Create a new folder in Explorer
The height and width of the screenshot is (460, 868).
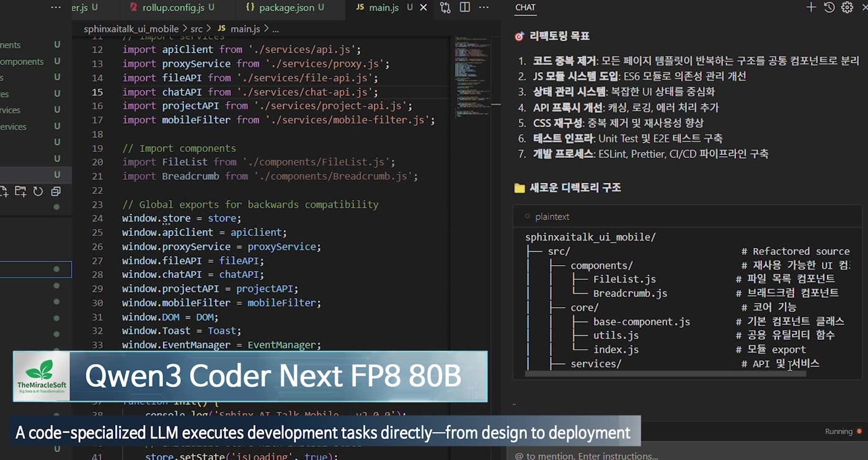click(x=20, y=192)
